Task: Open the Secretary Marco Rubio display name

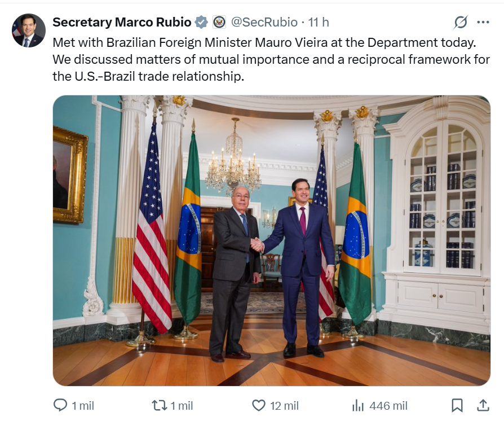Action: (x=122, y=22)
